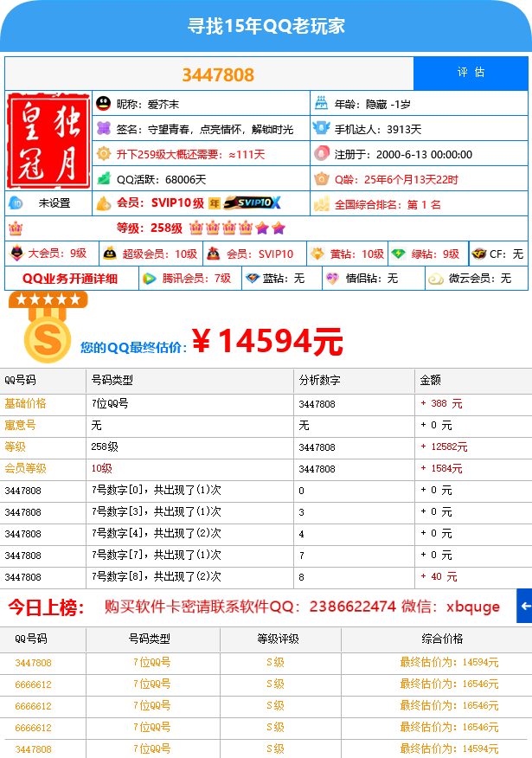Click the QQ number field 3447808
The width and height of the screenshot is (532, 758).
(x=209, y=74)
